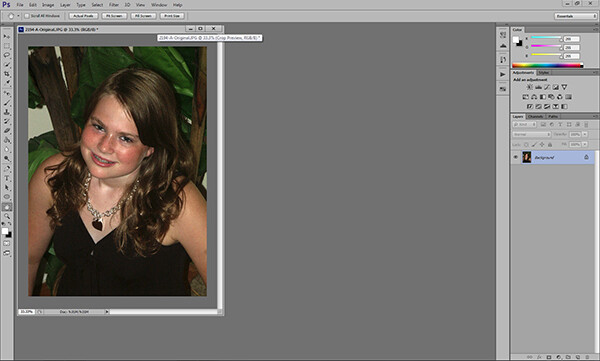Select the Crop tool
The image size is (600, 361).
[7, 74]
